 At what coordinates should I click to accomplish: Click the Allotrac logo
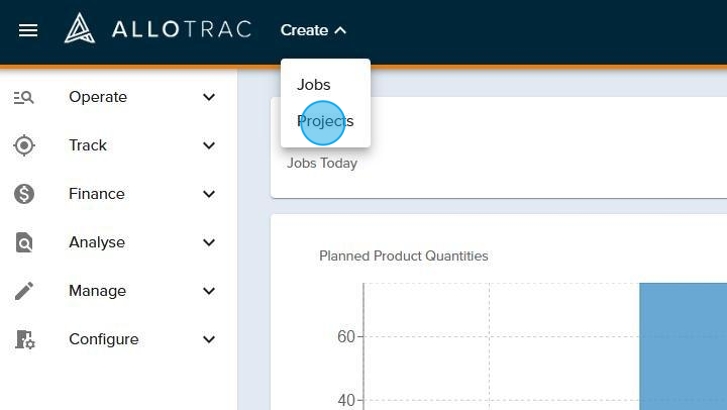[x=158, y=30]
